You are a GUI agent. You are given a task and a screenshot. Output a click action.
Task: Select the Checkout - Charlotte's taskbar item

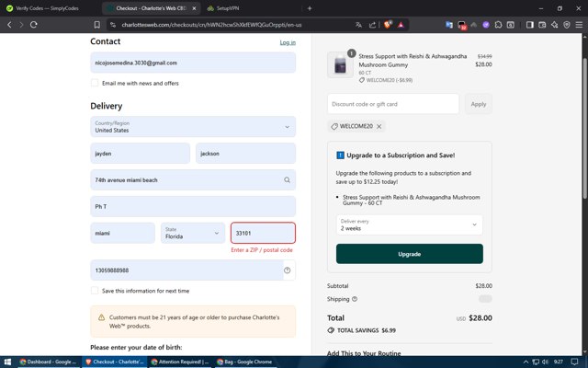(x=114, y=362)
